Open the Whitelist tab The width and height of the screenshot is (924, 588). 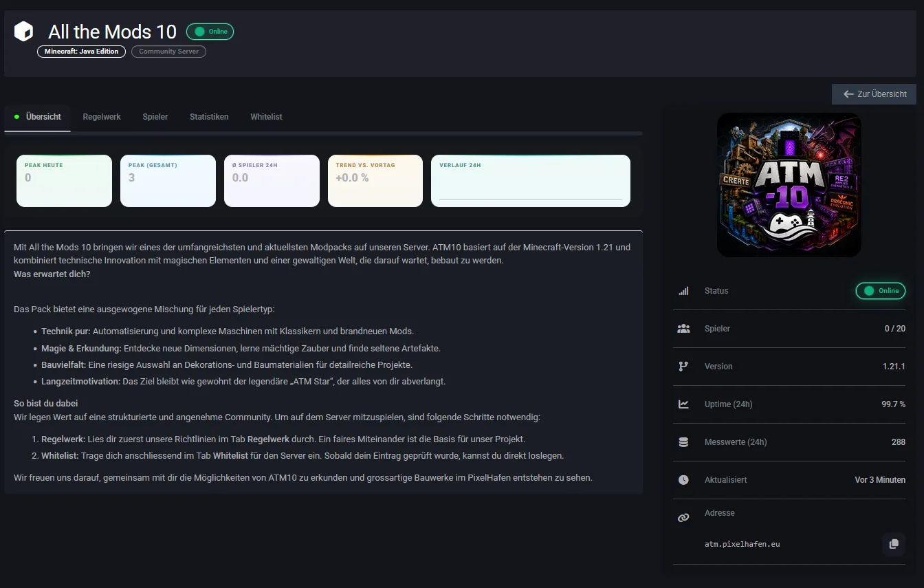[266, 117]
